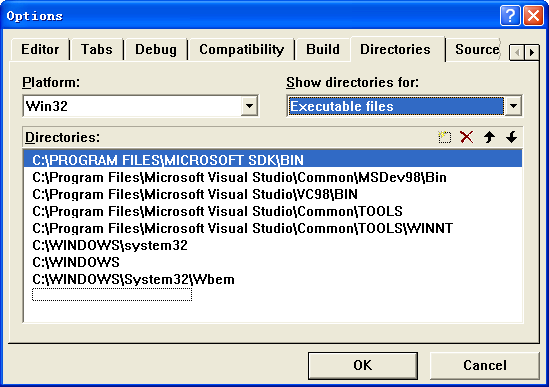The image size is (549, 387).
Task: Expand Show directories for dropdown arrow
Action: (x=513, y=106)
